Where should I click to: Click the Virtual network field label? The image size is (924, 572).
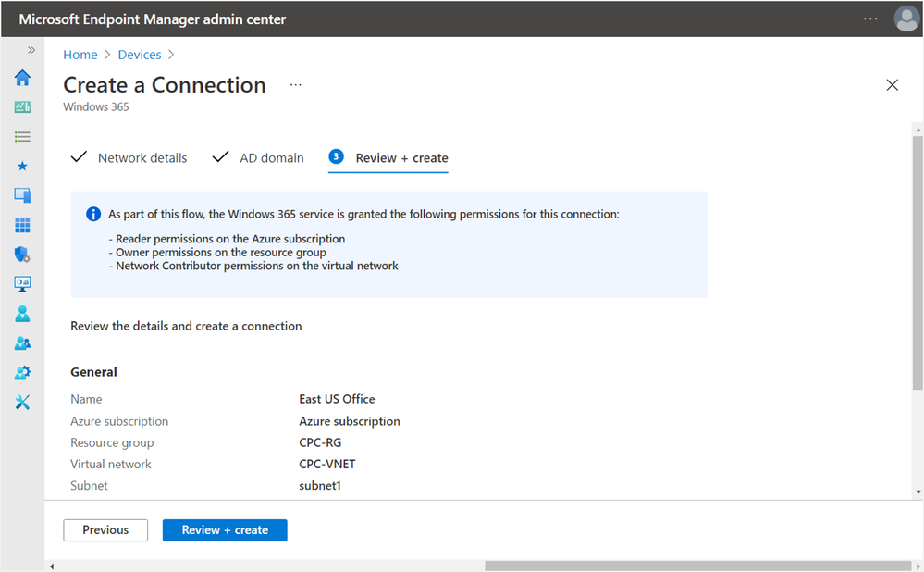tap(111, 464)
